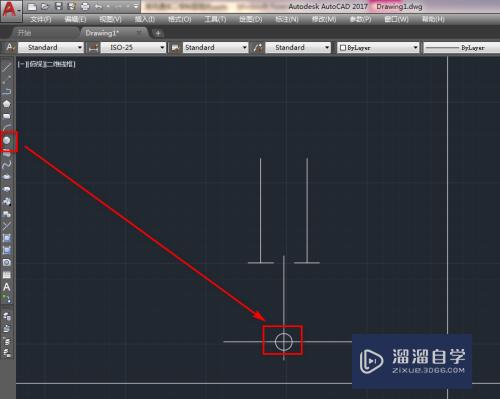Open the 文件(F) menu
The width and height of the screenshot is (500, 399).
pos(41,19)
